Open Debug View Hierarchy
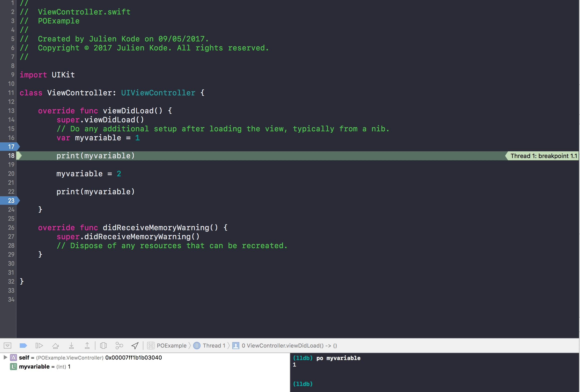 [x=103, y=346]
